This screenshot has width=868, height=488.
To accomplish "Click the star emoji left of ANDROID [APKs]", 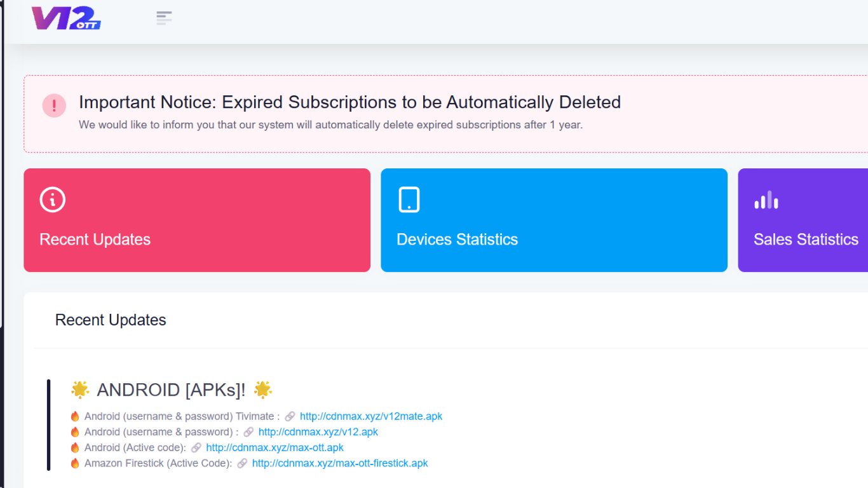I will (80, 390).
